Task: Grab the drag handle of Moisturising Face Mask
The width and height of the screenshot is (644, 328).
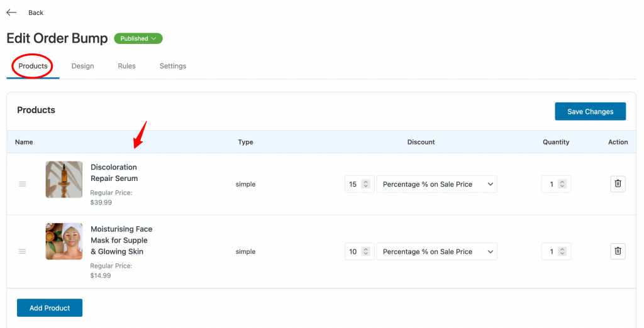Action: [x=22, y=251]
